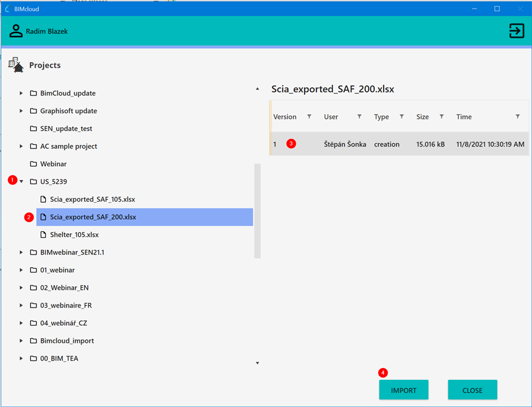Click the 15.016 kB size cell
532x407 pixels.
tap(430, 144)
